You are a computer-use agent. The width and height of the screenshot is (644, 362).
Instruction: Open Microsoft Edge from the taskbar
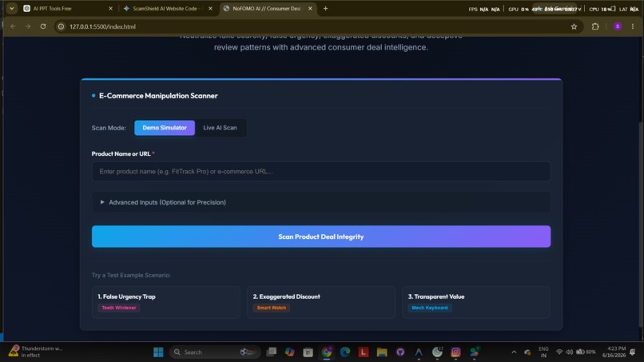pos(345,352)
